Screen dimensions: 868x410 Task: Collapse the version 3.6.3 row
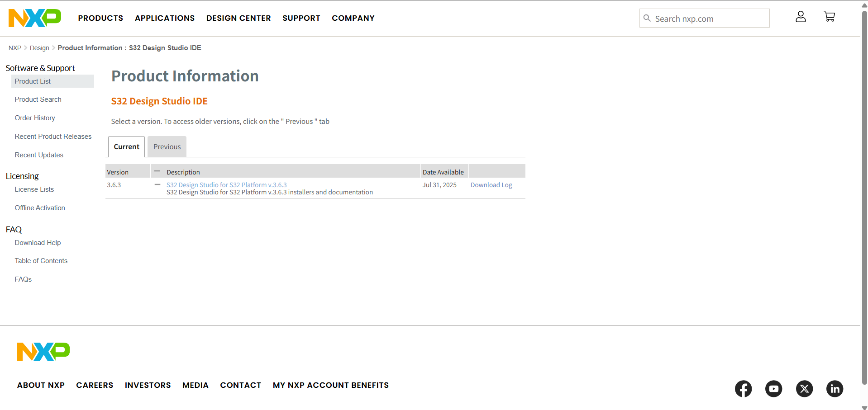tap(157, 185)
